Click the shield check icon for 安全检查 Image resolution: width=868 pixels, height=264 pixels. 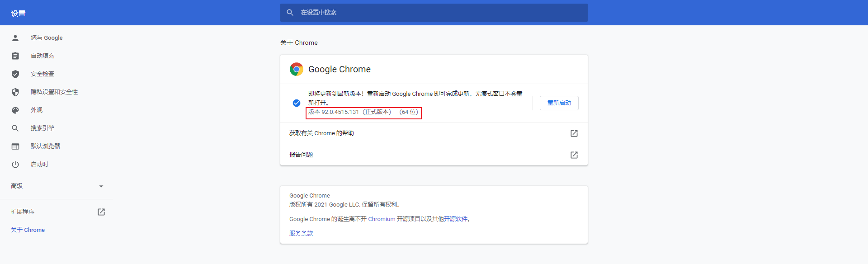click(15, 74)
